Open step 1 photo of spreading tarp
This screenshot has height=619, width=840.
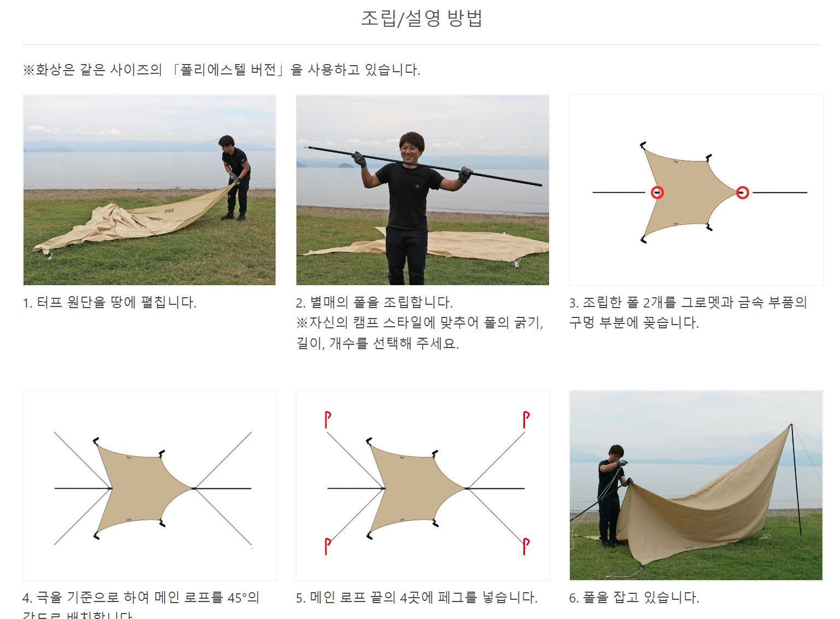(149, 190)
